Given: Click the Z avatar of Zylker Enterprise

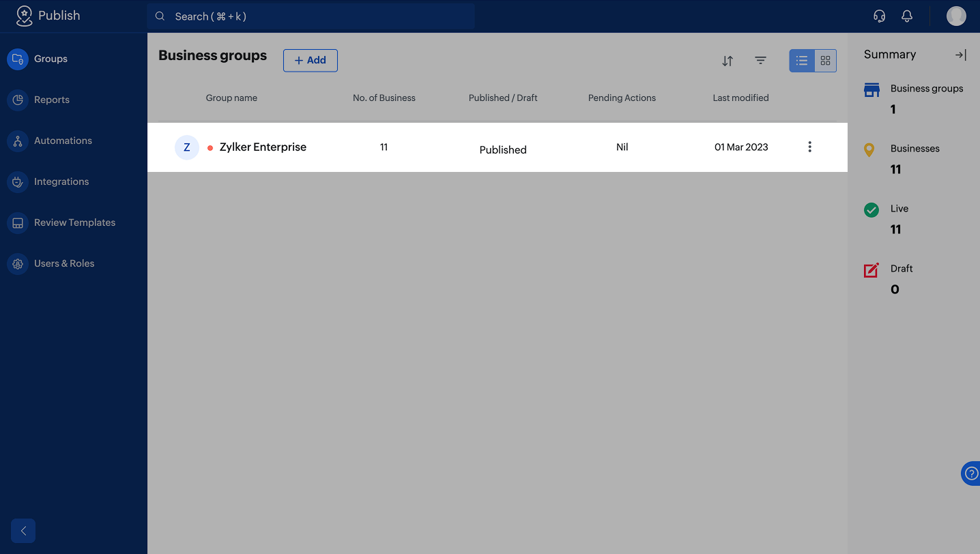Looking at the screenshot, I should pos(187,147).
